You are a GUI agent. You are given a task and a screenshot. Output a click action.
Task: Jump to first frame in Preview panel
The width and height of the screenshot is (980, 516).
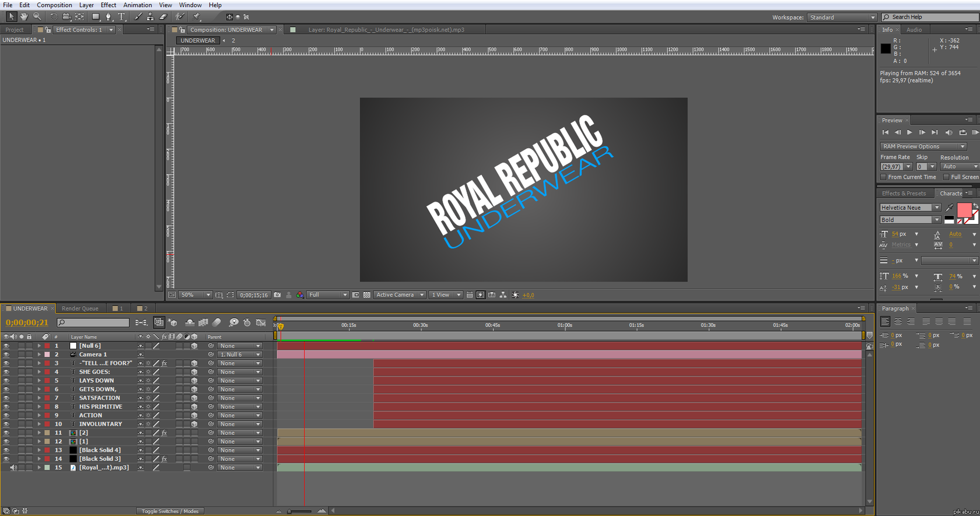click(885, 132)
